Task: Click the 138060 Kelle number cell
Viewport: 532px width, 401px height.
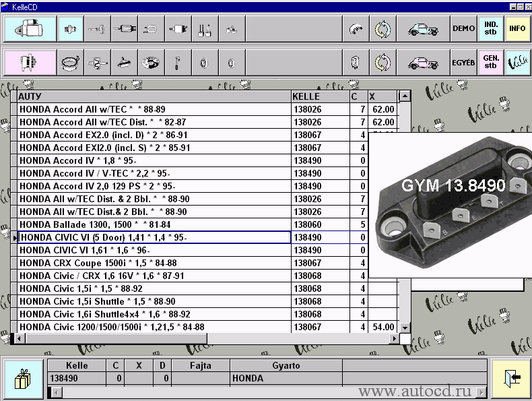Action: [x=321, y=225]
